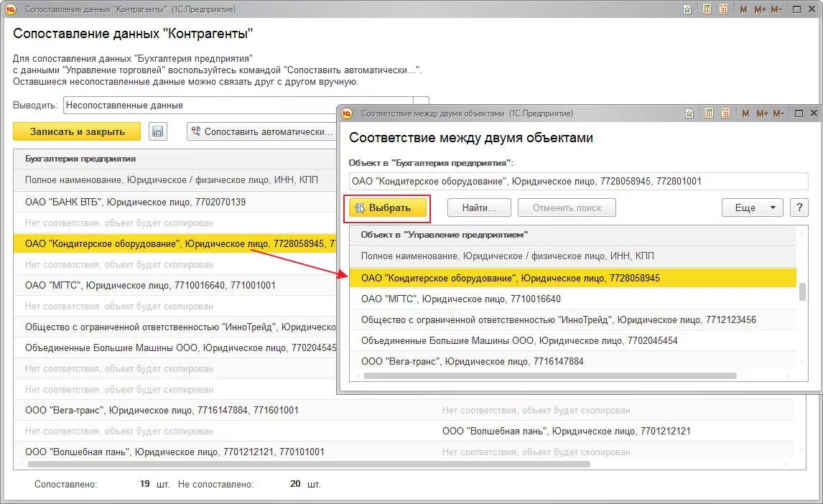Click dialog vertical scrollbar thumb

click(802, 291)
